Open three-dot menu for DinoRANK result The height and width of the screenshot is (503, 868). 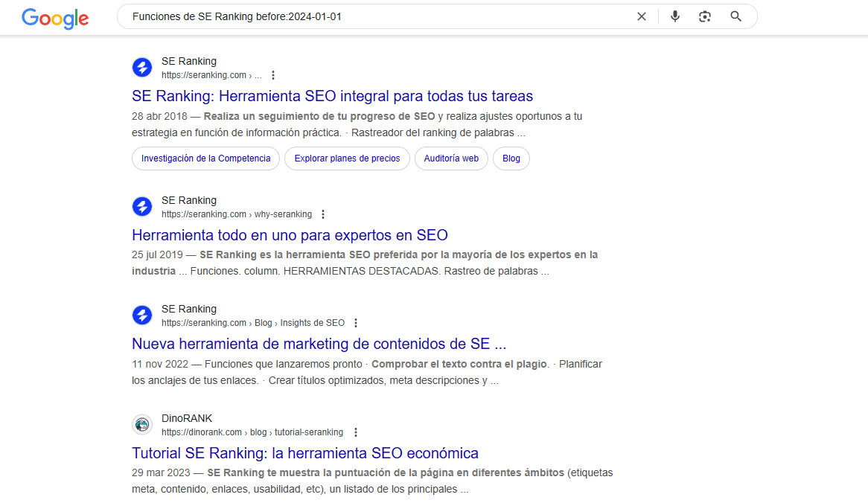[x=356, y=432]
